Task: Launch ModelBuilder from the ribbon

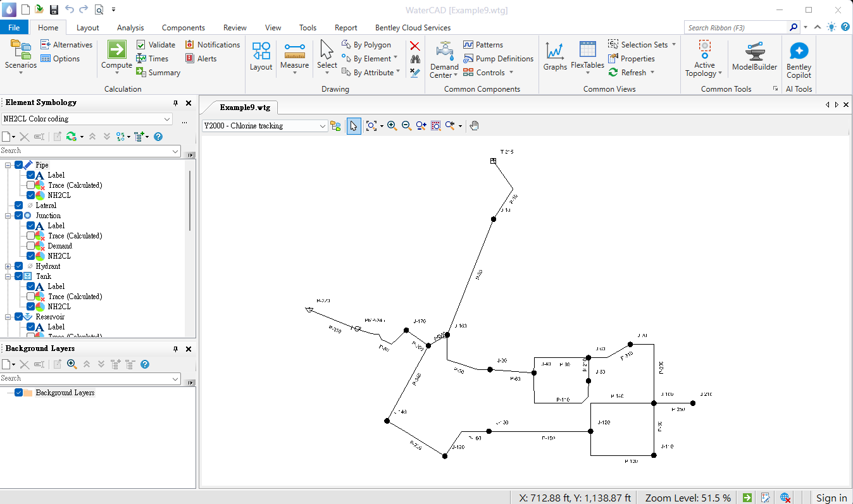Action: pyautogui.click(x=754, y=56)
